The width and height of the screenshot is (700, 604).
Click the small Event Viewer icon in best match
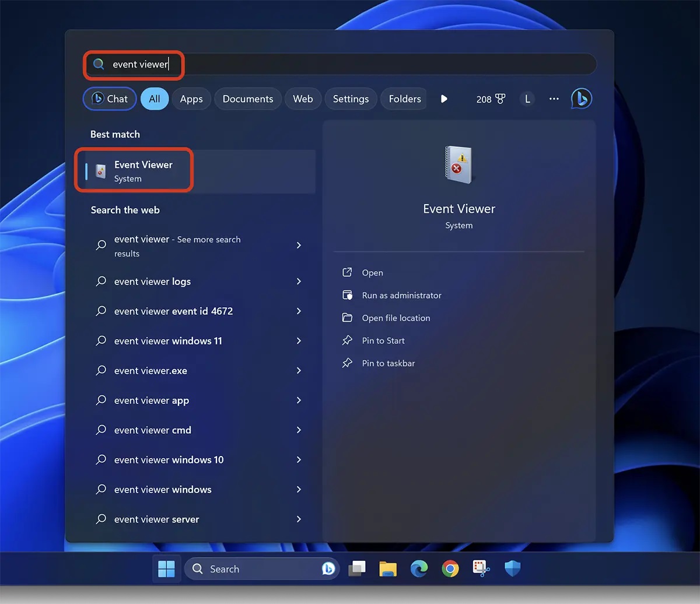[100, 171]
